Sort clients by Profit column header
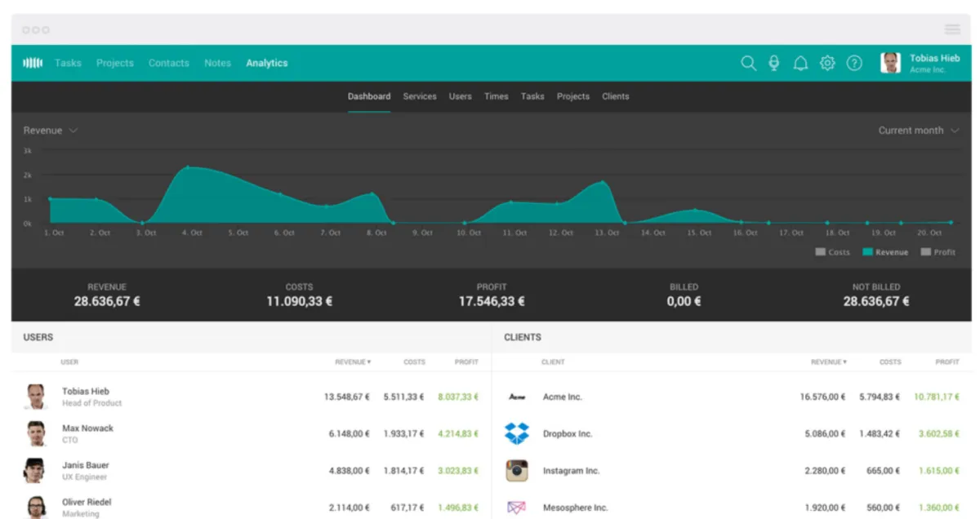Image resolution: width=980 pixels, height=519 pixels. pyautogui.click(x=947, y=362)
